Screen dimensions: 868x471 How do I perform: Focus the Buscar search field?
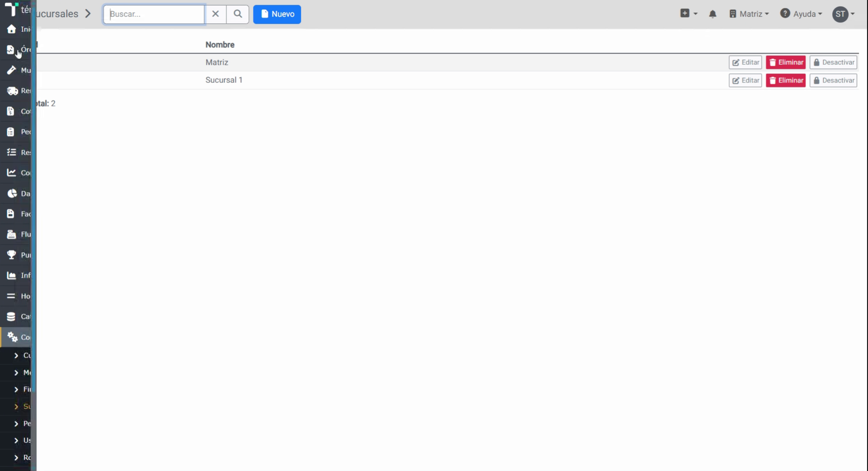click(x=154, y=14)
